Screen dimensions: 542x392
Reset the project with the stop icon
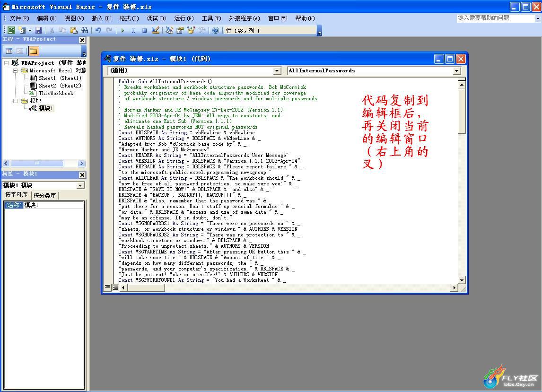coord(145,30)
